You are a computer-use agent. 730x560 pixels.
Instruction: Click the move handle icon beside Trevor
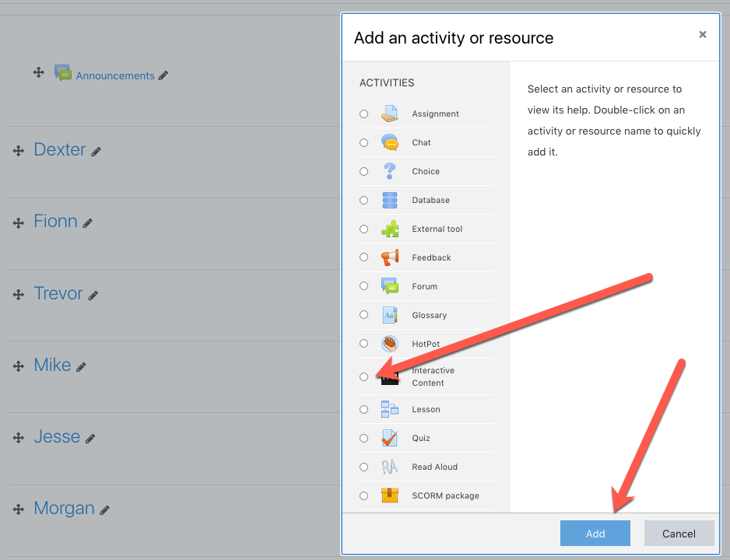coord(19,295)
